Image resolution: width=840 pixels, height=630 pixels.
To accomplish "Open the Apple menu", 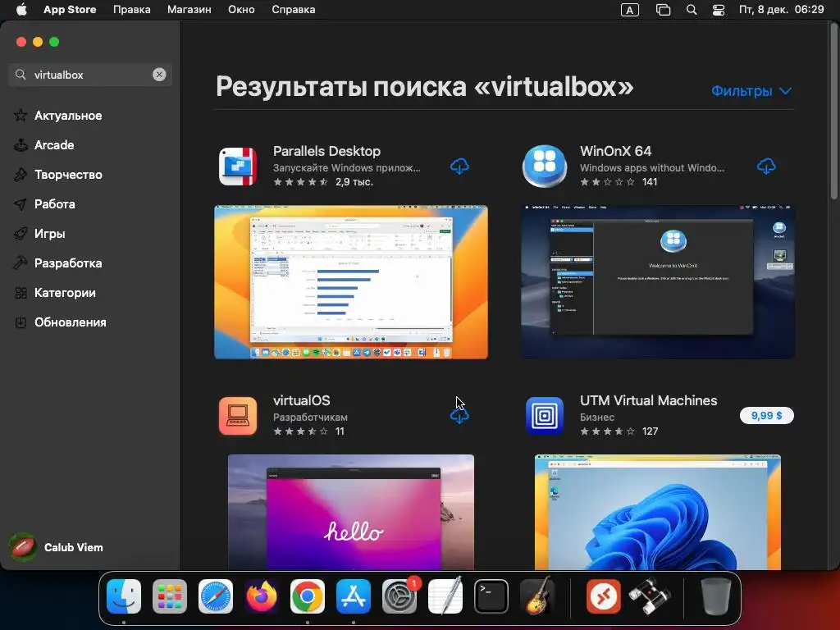I will click(21, 10).
